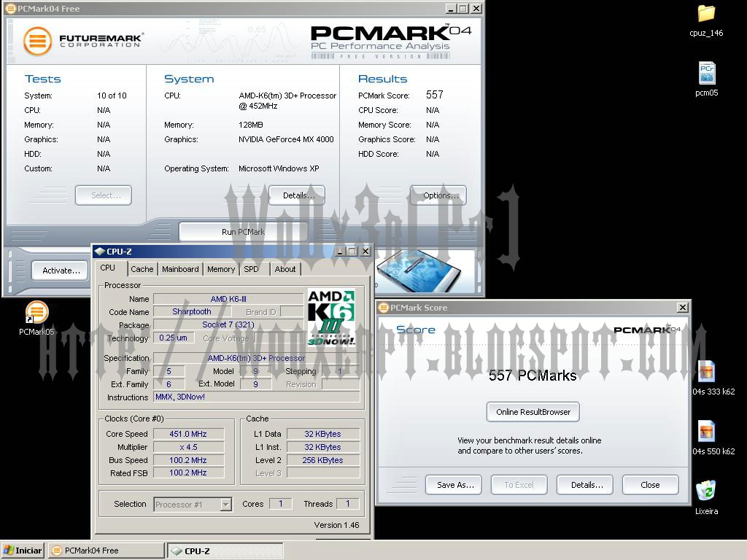
Task: Click the AMD K6-III processor logo
Action: pyautogui.click(x=332, y=318)
